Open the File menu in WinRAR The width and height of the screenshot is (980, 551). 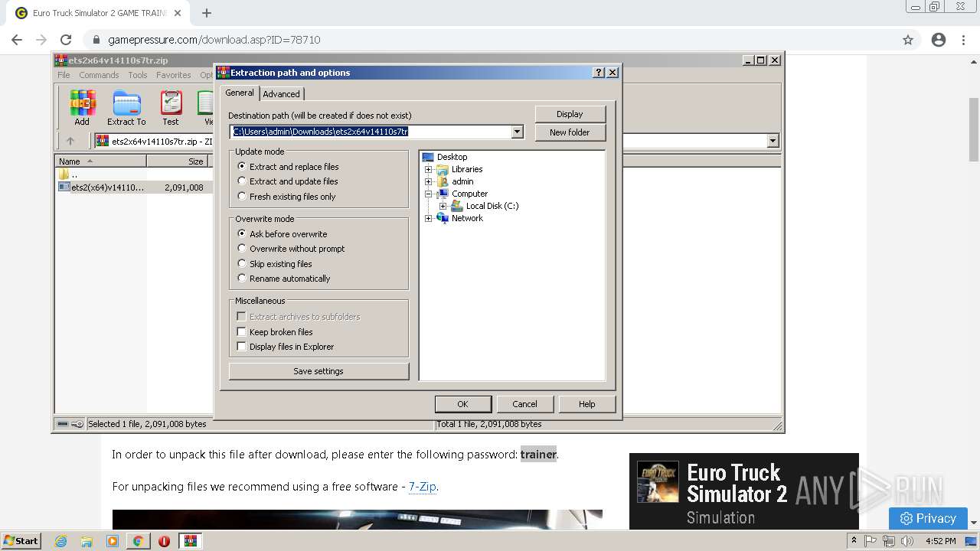tap(64, 75)
